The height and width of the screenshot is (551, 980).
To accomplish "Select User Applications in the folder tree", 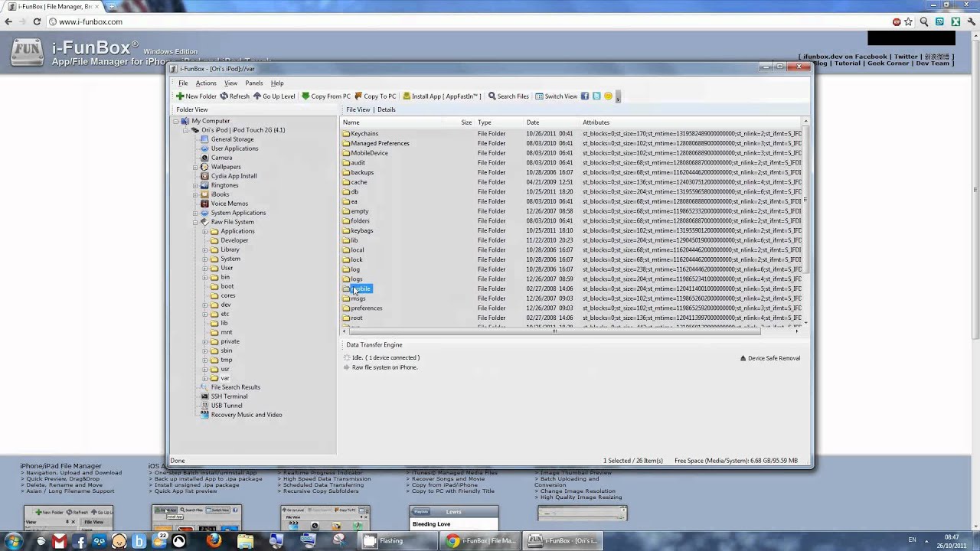I will [230, 148].
